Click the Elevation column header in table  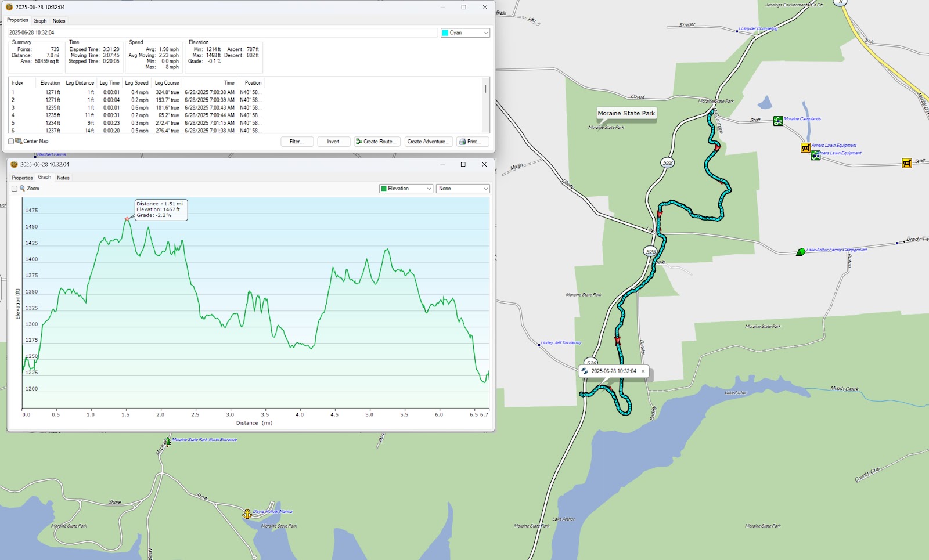coord(50,83)
